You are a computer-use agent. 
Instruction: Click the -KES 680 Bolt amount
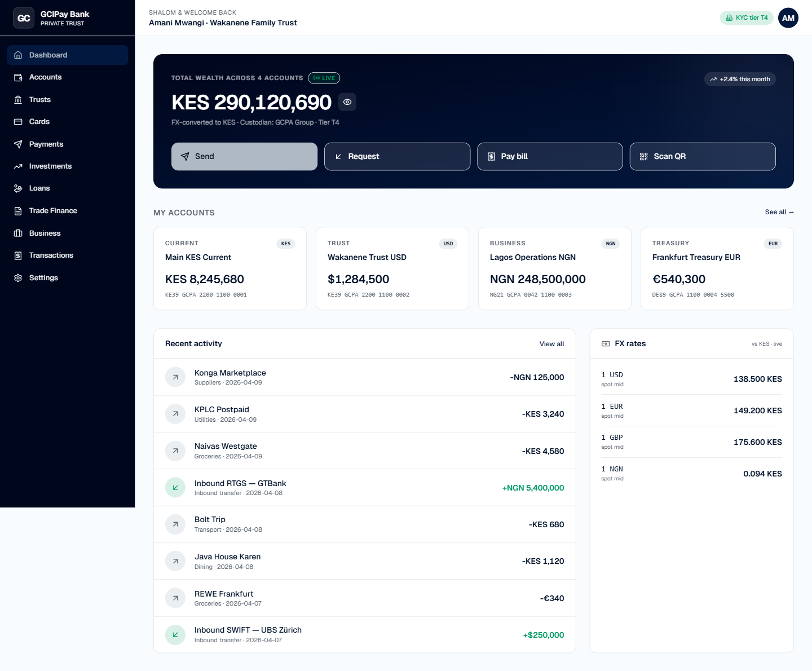click(x=546, y=524)
